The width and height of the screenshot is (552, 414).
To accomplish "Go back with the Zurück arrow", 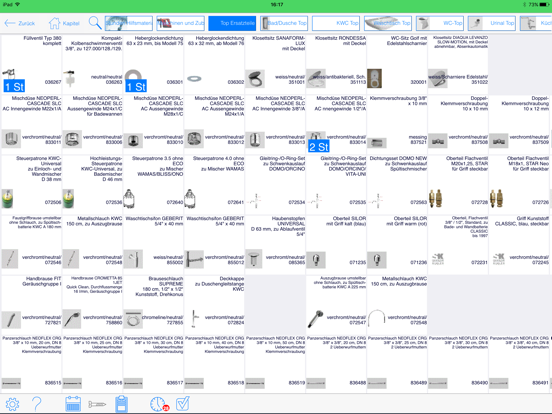I will [19, 23].
